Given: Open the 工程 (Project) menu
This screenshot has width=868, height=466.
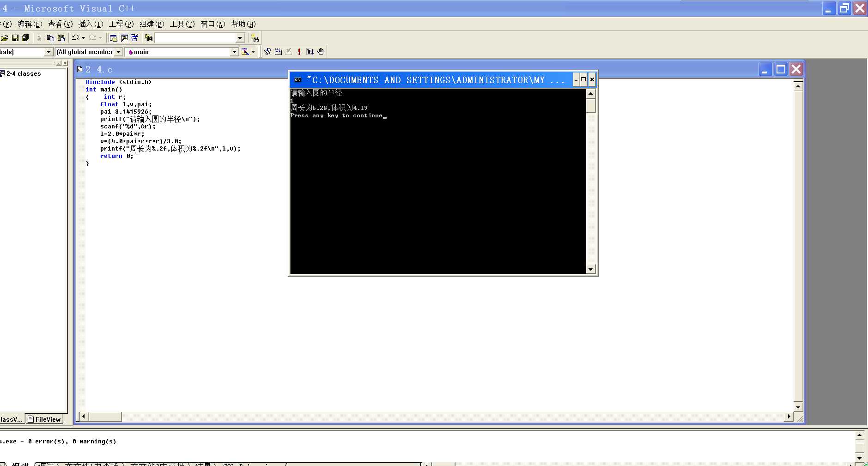Looking at the screenshot, I should click(x=121, y=24).
